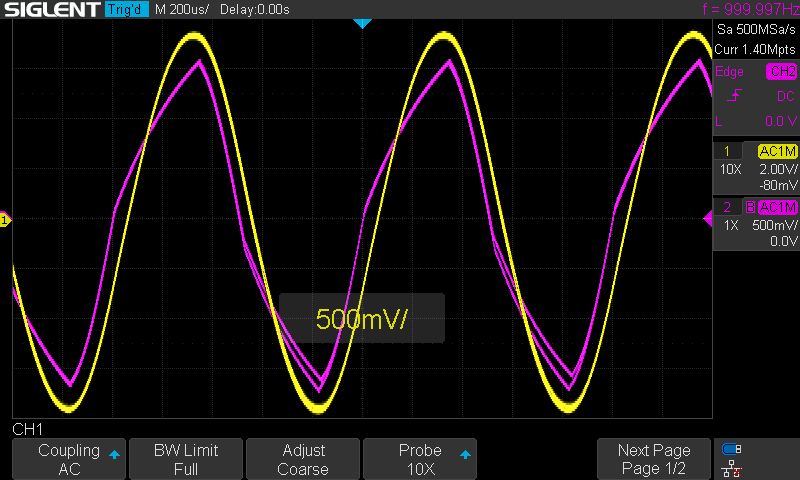
Task: Click the Curr 1.40Mpts memory depth
Action: point(755,49)
